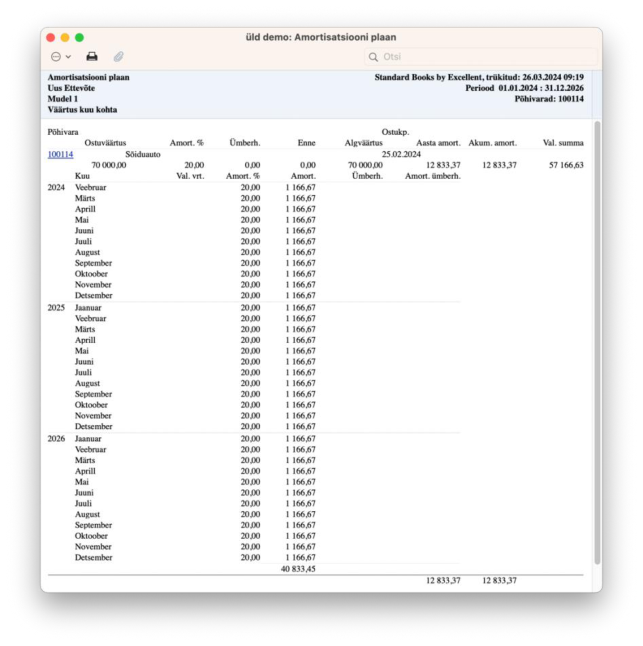
Task: Click the year label 2026
Action: point(56,438)
